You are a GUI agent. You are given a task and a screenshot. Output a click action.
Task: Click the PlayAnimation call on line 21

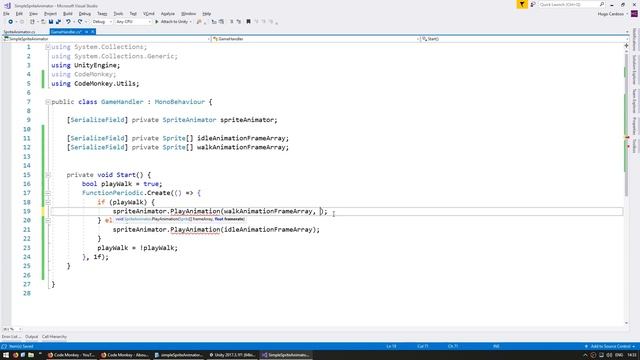click(195, 229)
